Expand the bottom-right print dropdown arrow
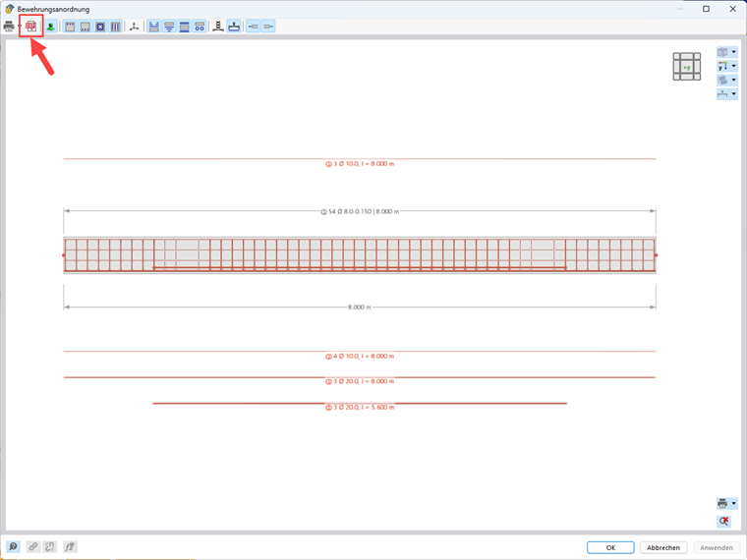Image resolution: width=747 pixels, height=560 pixels. click(734, 503)
